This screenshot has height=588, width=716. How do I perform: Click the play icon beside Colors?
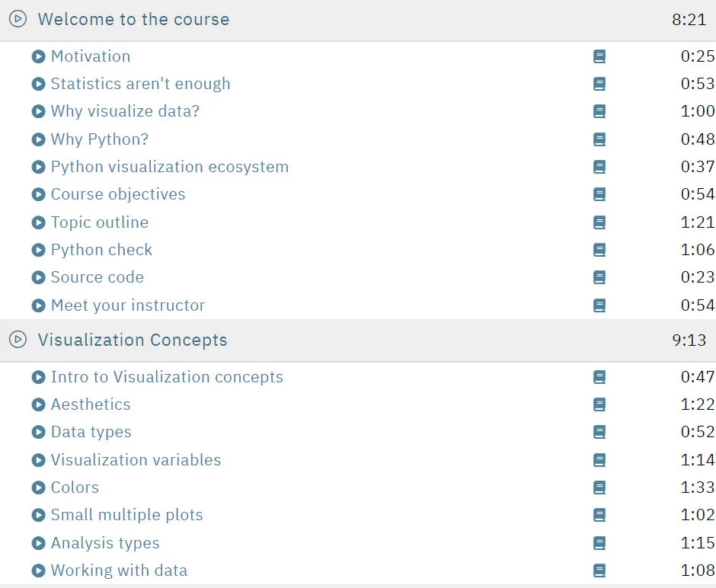pyautogui.click(x=38, y=487)
